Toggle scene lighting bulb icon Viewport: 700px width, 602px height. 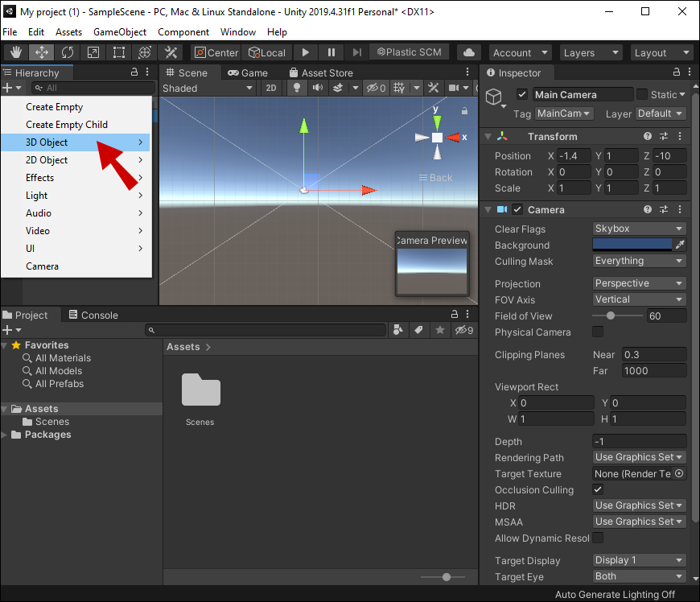click(297, 88)
